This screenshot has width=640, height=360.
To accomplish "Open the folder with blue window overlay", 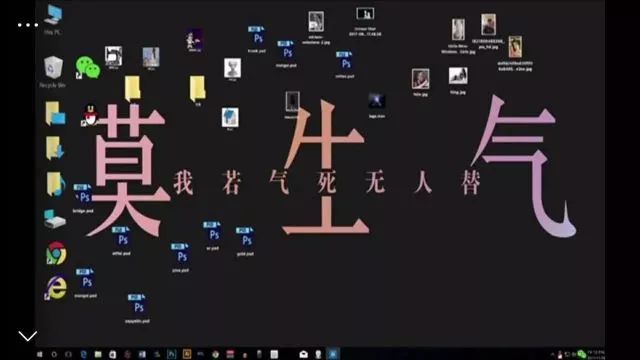I will point(55,114).
